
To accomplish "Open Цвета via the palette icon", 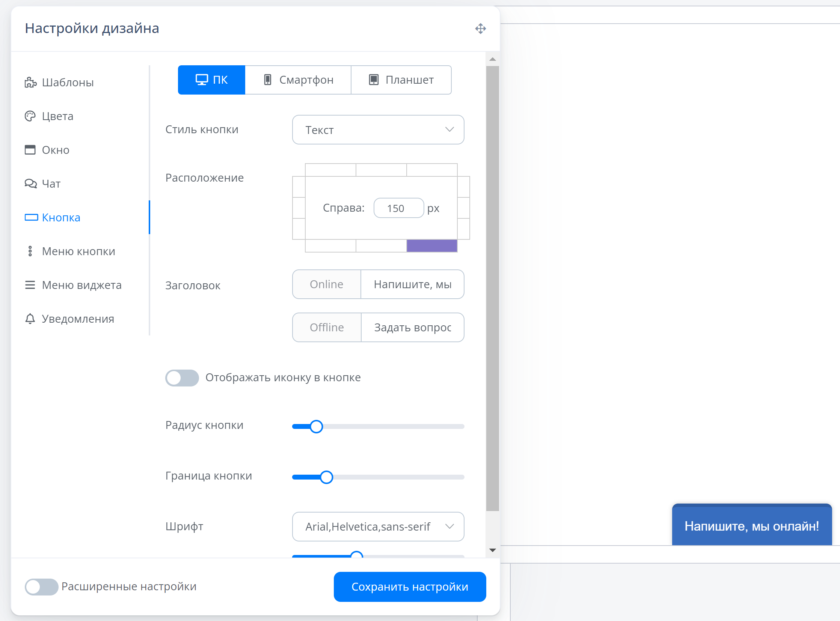I will click(x=30, y=116).
